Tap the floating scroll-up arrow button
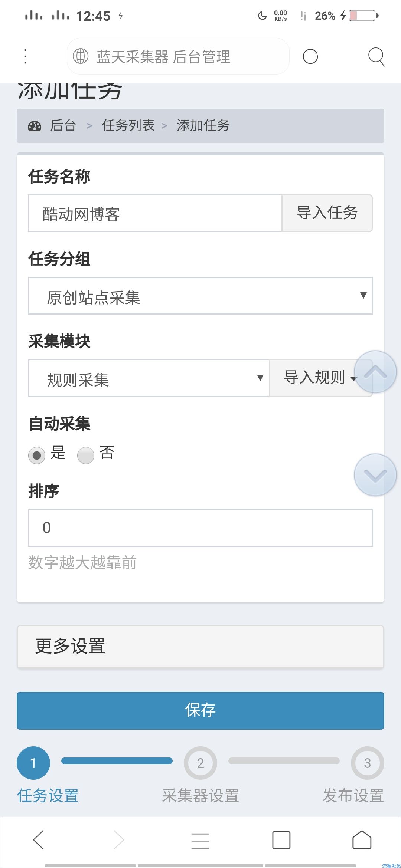The image size is (401, 868). coord(375,372)
